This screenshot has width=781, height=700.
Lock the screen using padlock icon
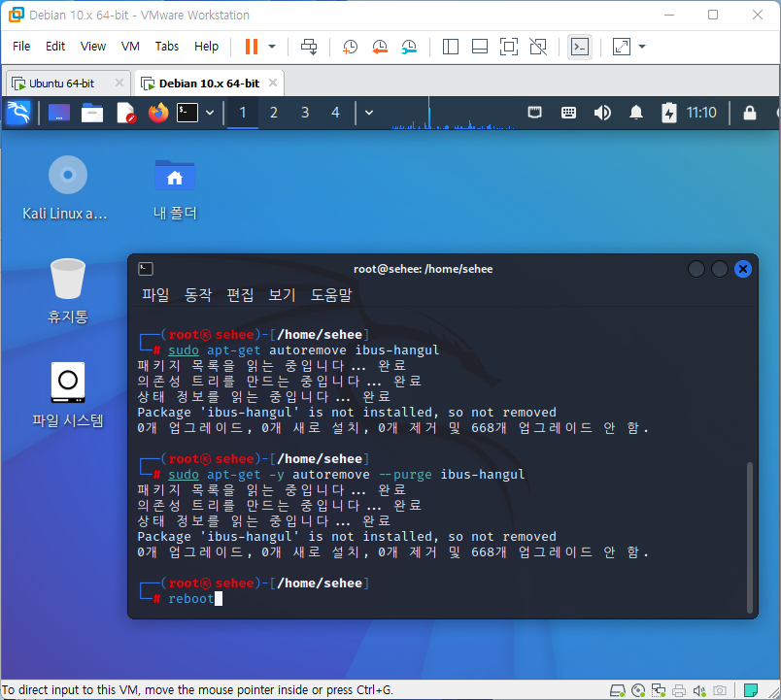[750, 113]
